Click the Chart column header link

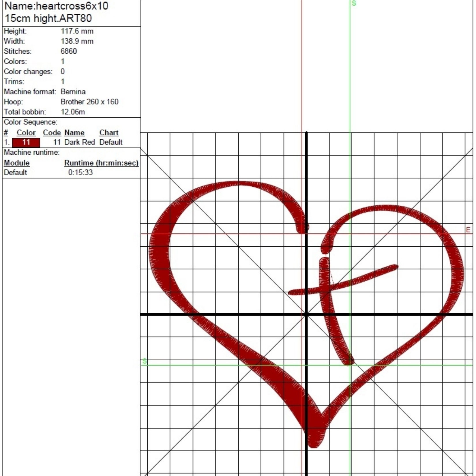point(108,132)
